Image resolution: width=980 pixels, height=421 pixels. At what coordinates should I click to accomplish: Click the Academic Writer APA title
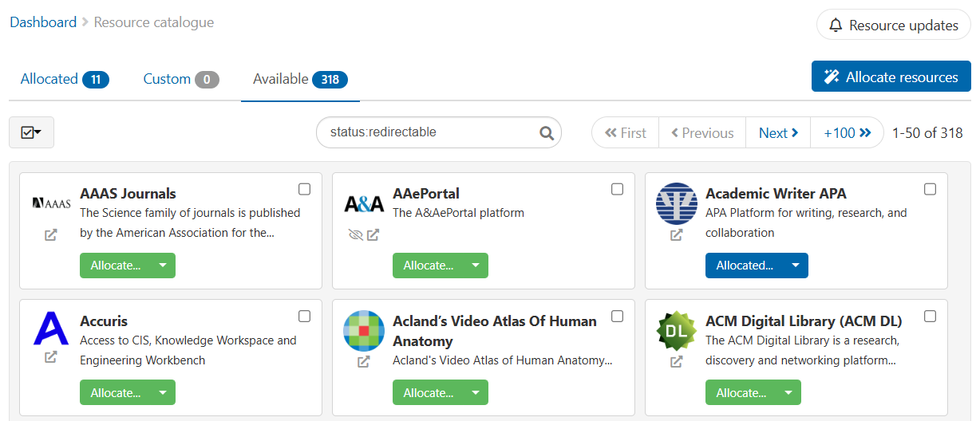pyautogui.click(x=776, y=194)
